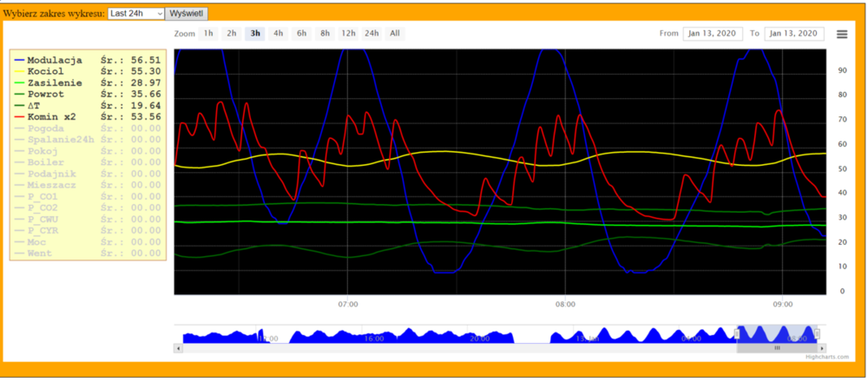Click the To date input field
Image resolution: width=868 pixels, height=382 pixels.
coord(794,34)
